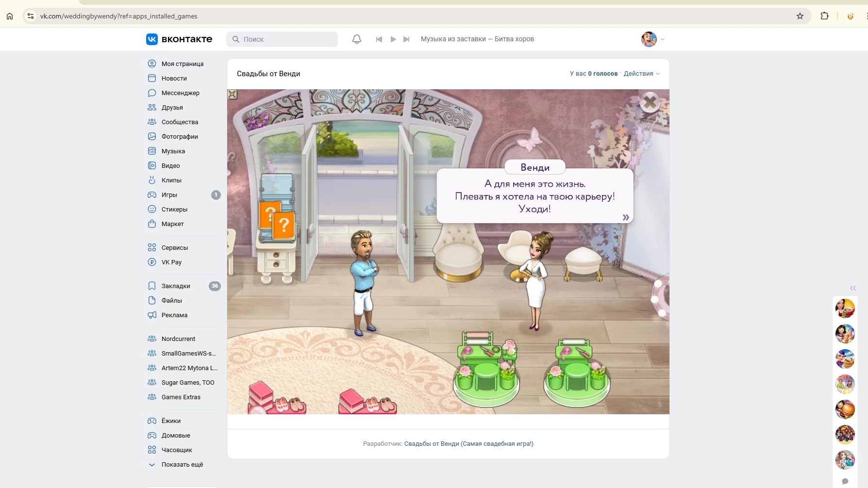This screenshot has height=488, width=868.
Task: Skip to previous music track
Action: [379, 39]
